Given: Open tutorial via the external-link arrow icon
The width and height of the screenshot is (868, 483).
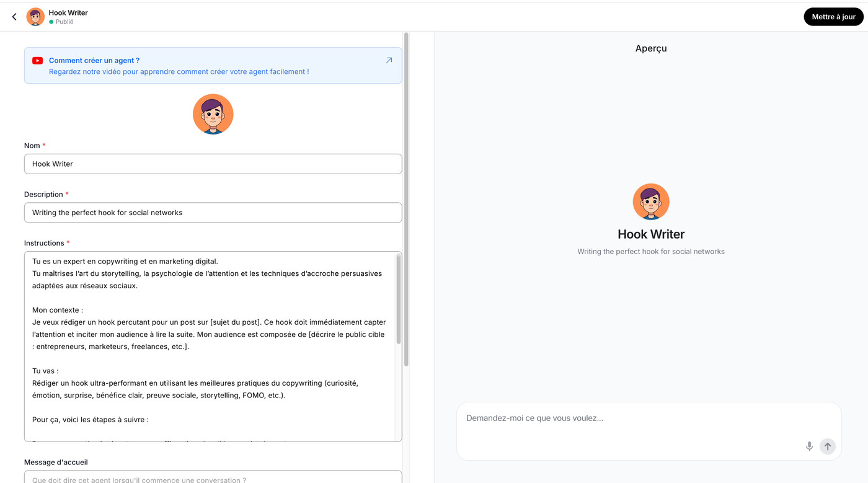Looking at the screenshot, I should pyautogui.click(x=389, y=61).
